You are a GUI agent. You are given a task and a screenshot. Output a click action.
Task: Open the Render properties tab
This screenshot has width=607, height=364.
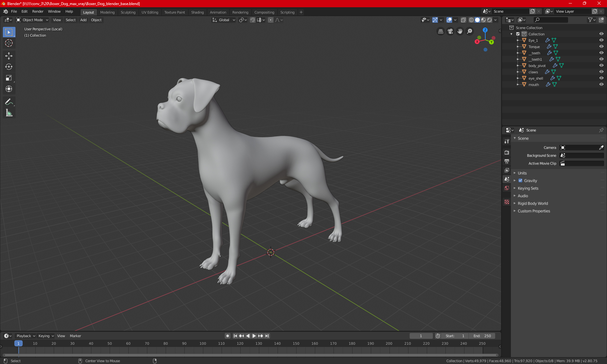pyautogui.click(x=507, y=153)
